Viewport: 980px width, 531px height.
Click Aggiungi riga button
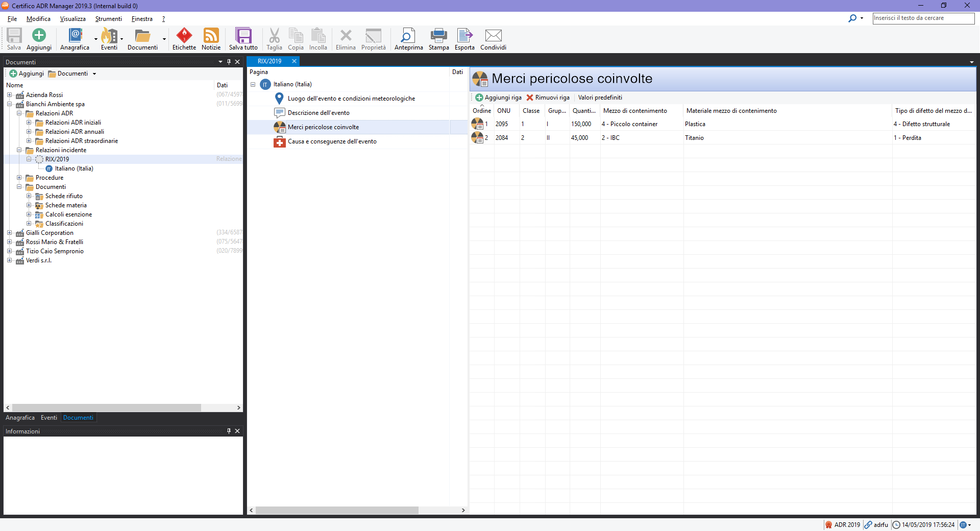[498, 98]
